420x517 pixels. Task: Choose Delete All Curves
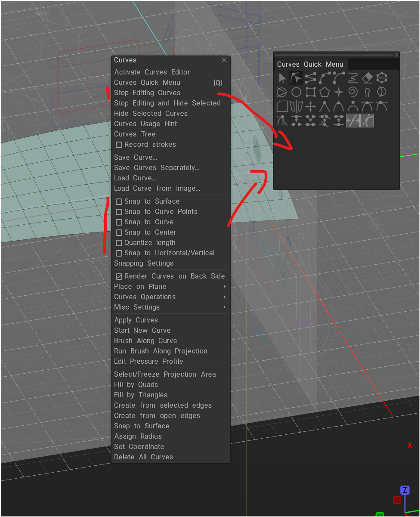[143, 457]
